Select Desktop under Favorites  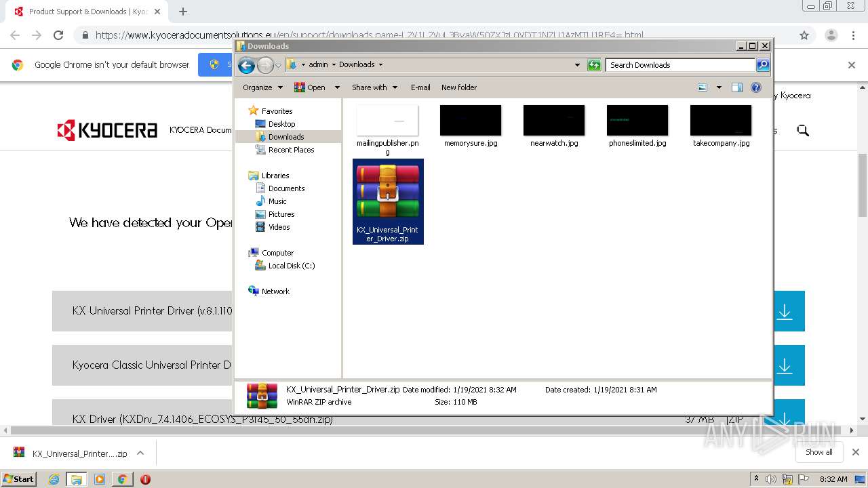point(281,124)
